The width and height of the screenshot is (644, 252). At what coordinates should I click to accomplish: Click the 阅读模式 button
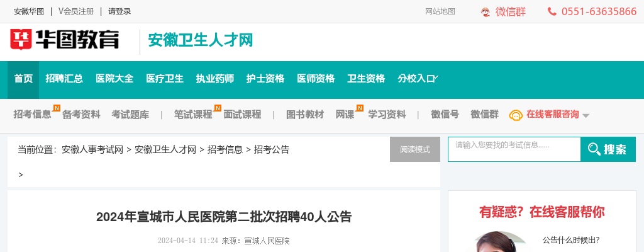[415, 149]
